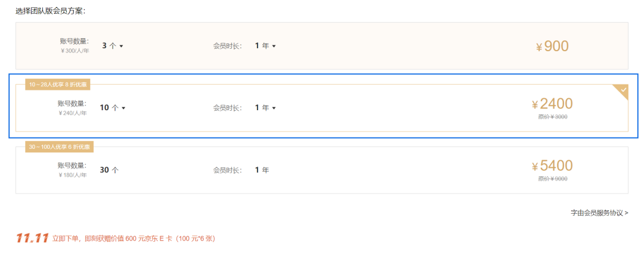This screenshot has height=259, width=644.
Task: Expand the 1 年 duration dropdown beside ¥2400
Action: point(265,108)
